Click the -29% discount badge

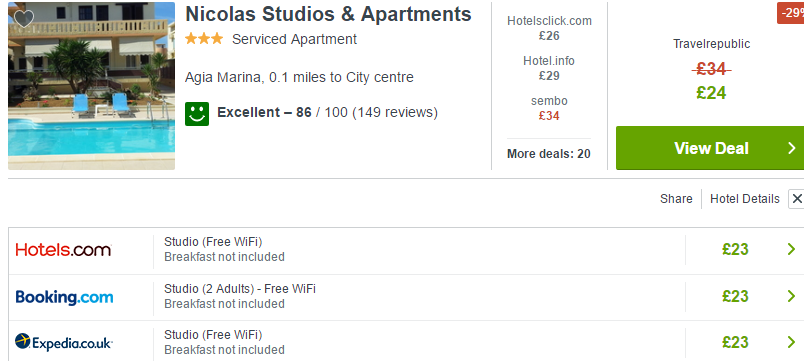[790, 12]
